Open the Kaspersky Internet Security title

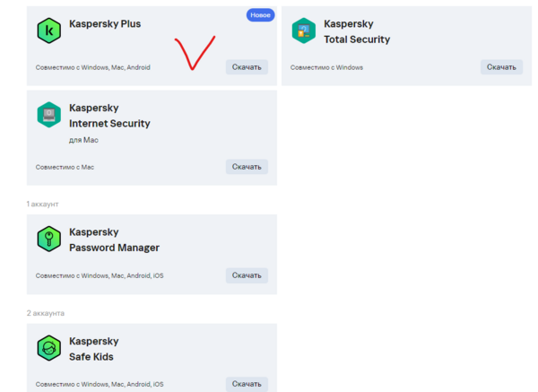(109, 116)
